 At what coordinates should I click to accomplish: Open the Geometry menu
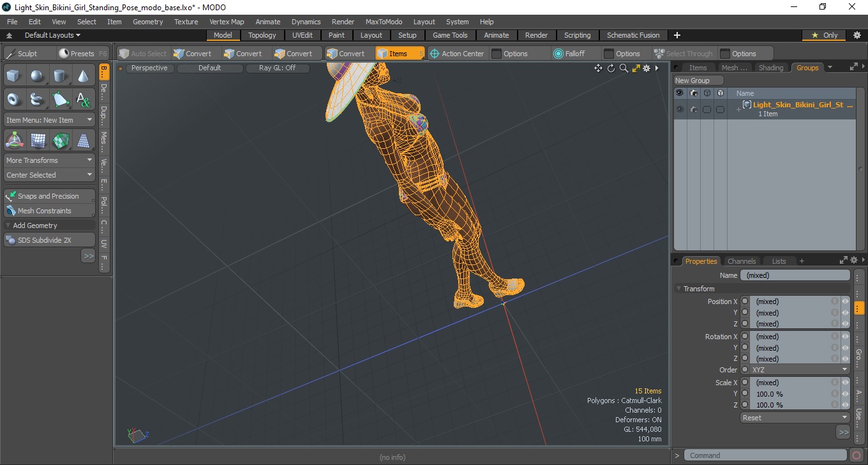point(147,22)
